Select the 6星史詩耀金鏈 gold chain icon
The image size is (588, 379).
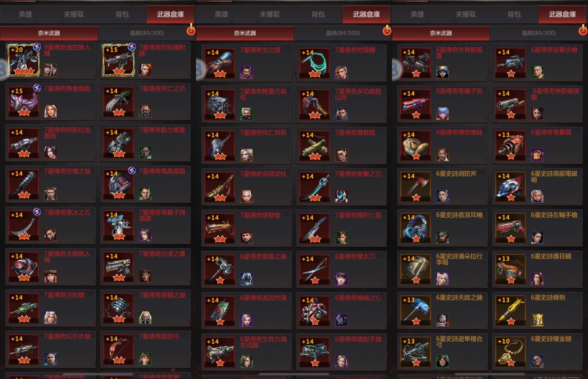click(x=511, y=352)
